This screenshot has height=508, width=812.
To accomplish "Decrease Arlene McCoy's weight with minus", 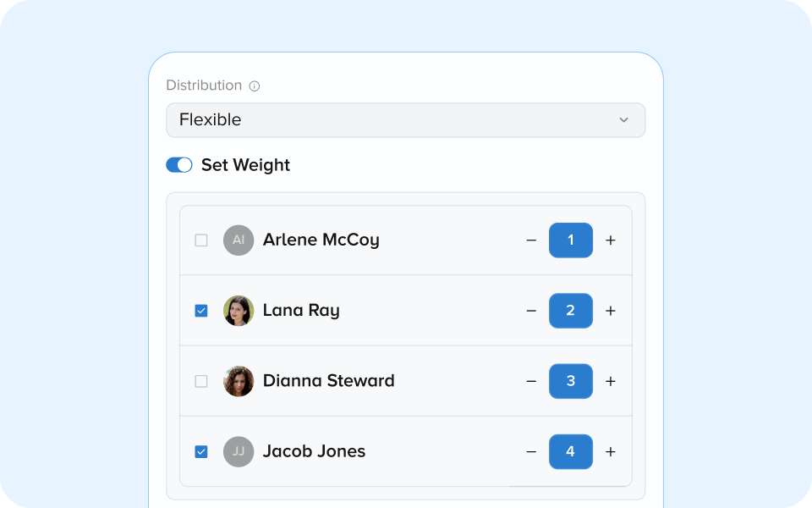I will pyautogui.click(x=531, y=240).
